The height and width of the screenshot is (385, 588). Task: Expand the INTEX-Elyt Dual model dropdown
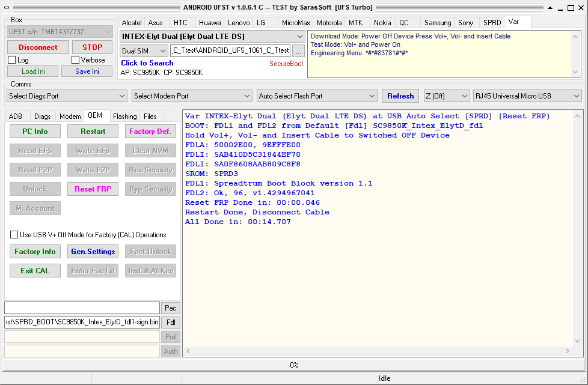click(212, 36)
